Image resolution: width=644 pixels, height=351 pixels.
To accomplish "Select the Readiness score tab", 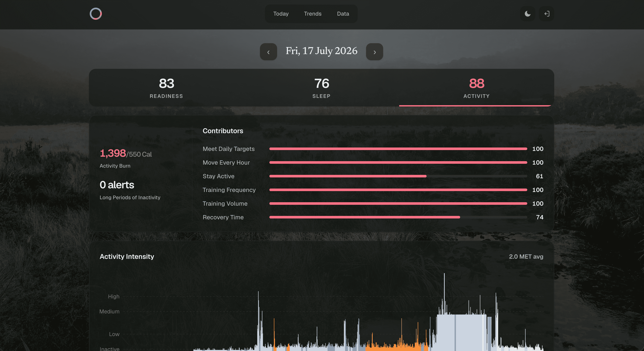I will pos(167,88).
